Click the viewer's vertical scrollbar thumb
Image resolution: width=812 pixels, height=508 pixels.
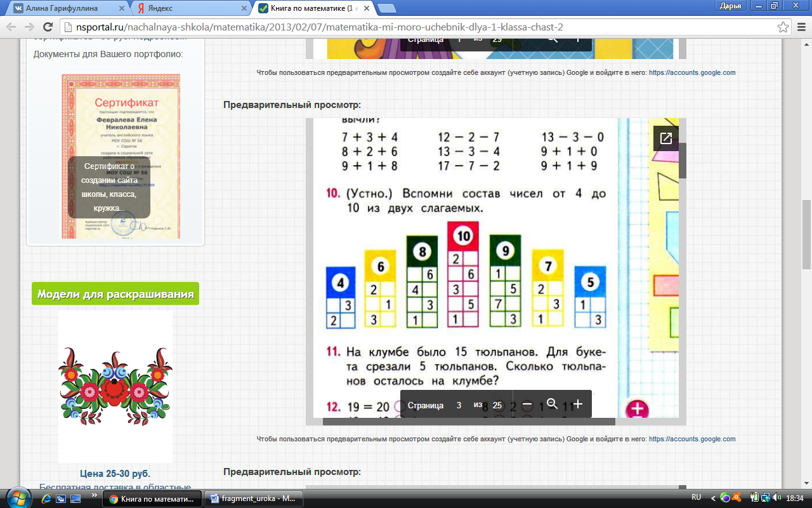click(683, 160)
